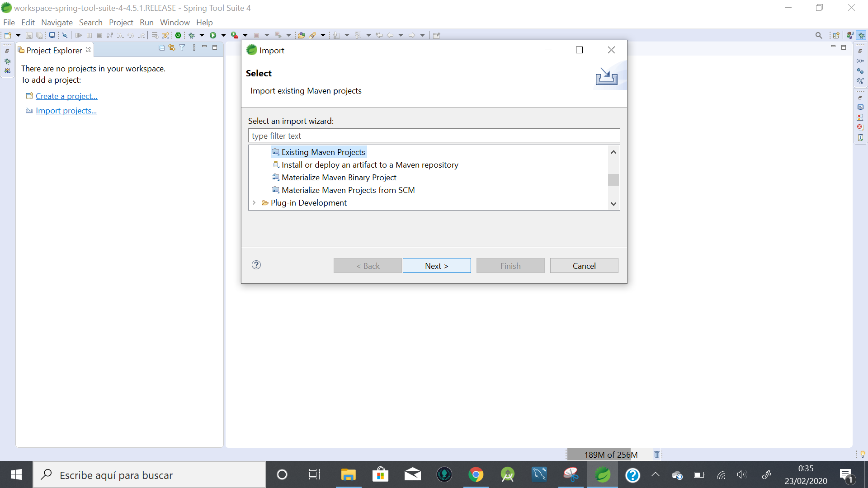This screenshot has width=868, height=488.
Task: Click the Create a project... link
Action: pyautogui.click(x=66, y=96)
